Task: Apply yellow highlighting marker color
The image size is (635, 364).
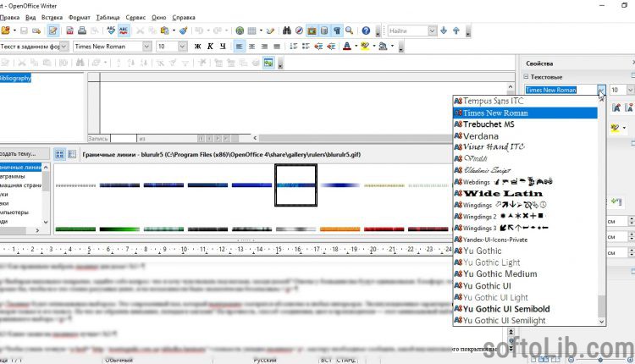Action: [365, 47]
